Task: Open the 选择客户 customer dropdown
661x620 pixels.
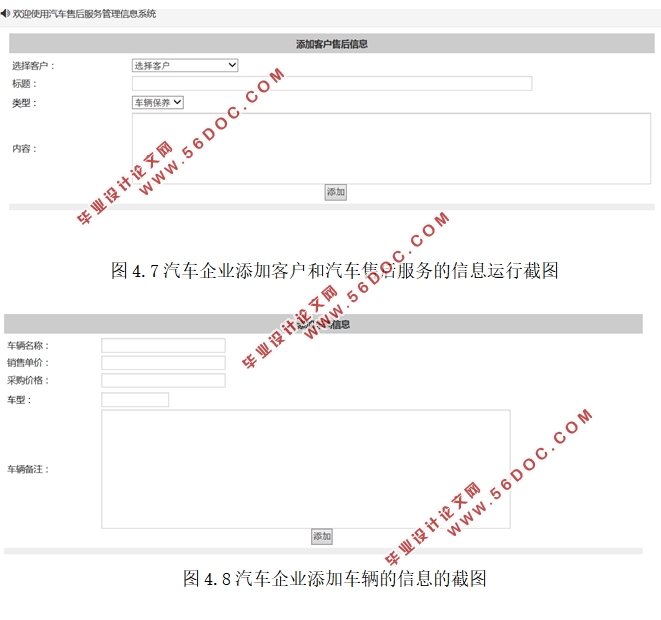Action: [x=185, y=65]
